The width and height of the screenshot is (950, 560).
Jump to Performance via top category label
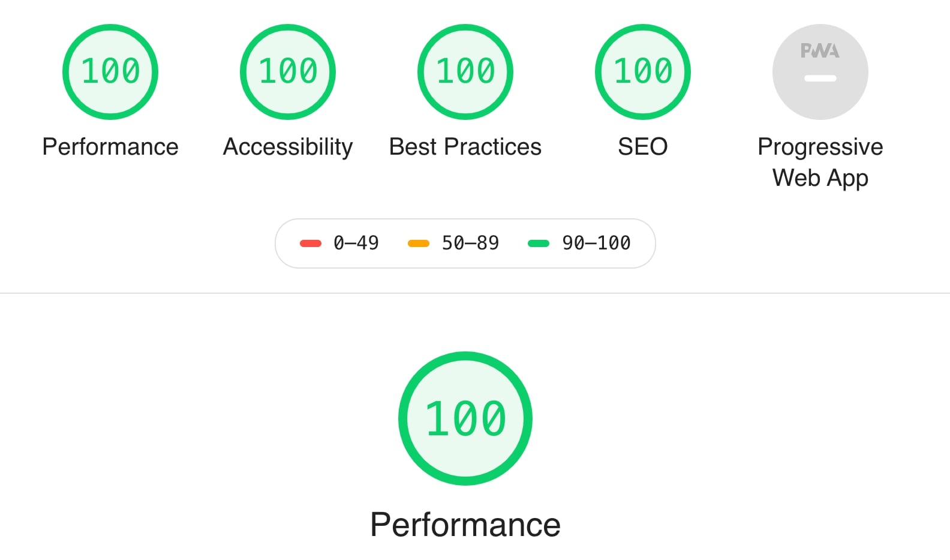(x=110, y=147)
